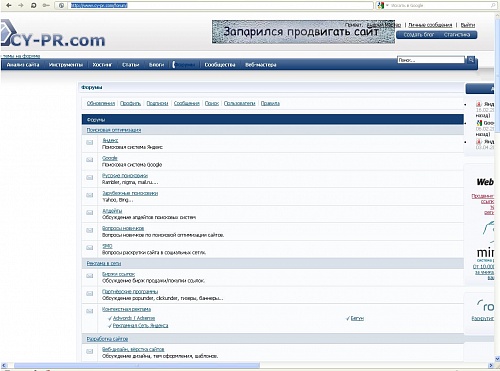500x371 pixels.
Task: Click the Google icon in right sidebar
Action: coord(479,123)
